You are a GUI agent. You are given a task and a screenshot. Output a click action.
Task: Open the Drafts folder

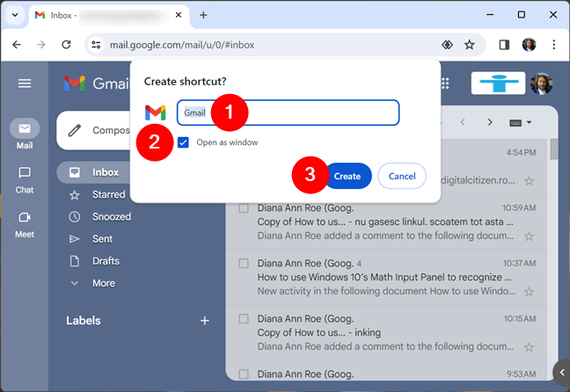[106, 261]
